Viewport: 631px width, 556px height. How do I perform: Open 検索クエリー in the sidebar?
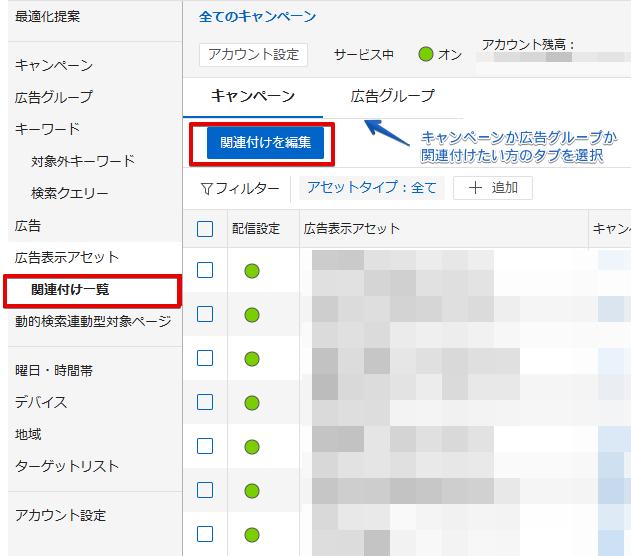[69, 193]
